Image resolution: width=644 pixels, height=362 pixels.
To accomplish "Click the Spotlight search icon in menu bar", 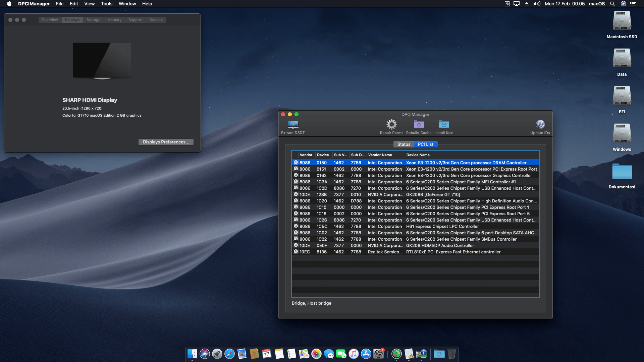I will (x=612, y=4).
